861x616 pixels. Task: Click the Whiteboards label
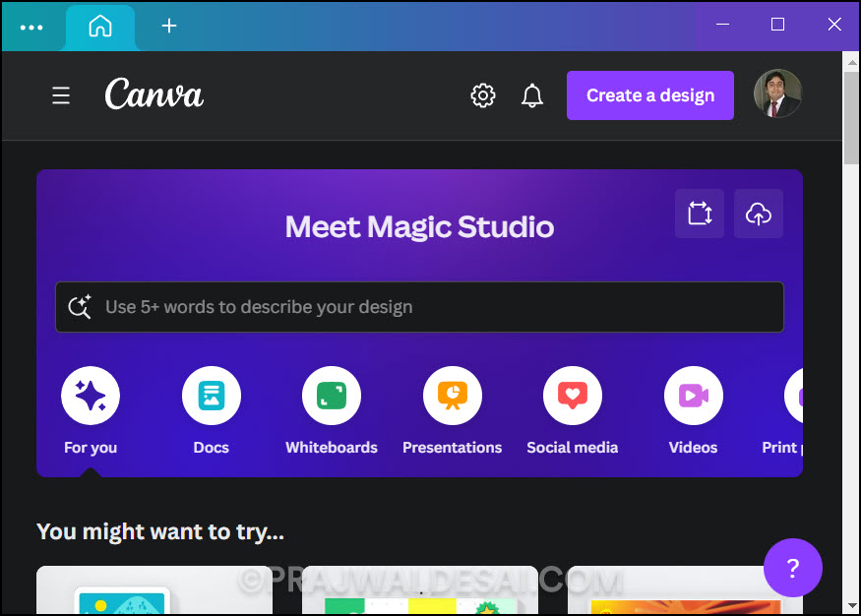(332, 448)
